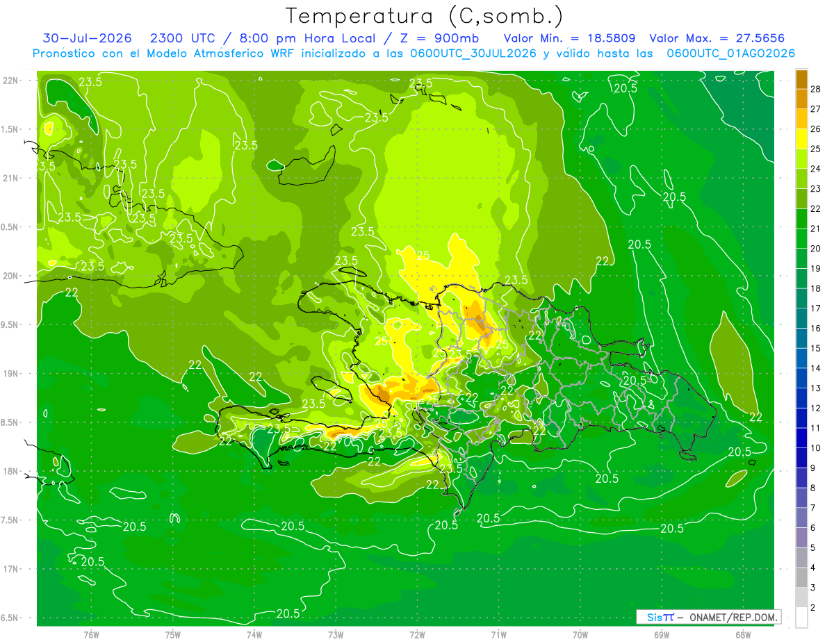Click the '19N' latitude label

[x=12, y=374]
